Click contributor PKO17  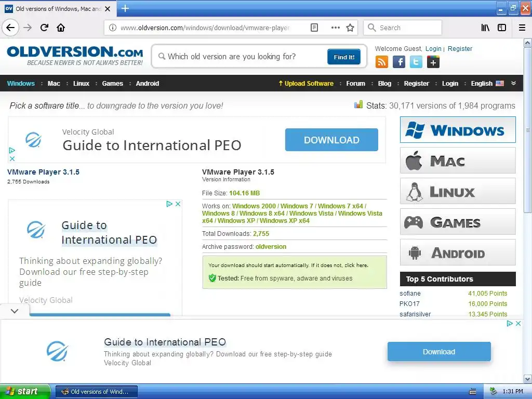pos(409,303)
